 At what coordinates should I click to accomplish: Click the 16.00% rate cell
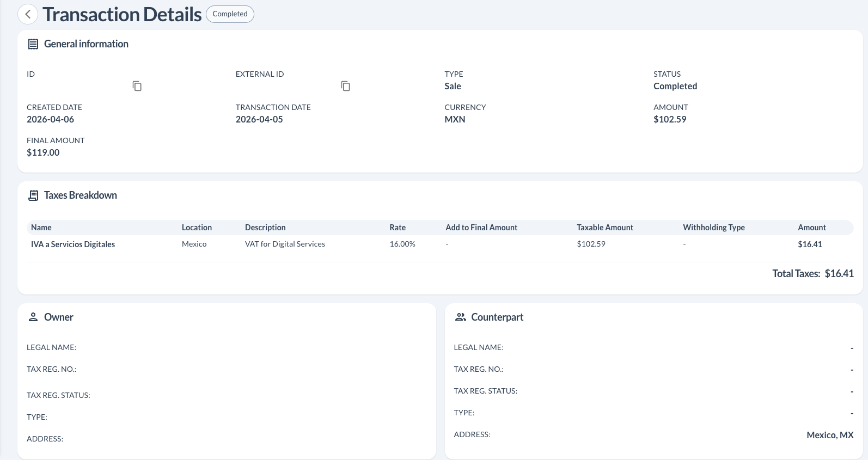[402, 244]
